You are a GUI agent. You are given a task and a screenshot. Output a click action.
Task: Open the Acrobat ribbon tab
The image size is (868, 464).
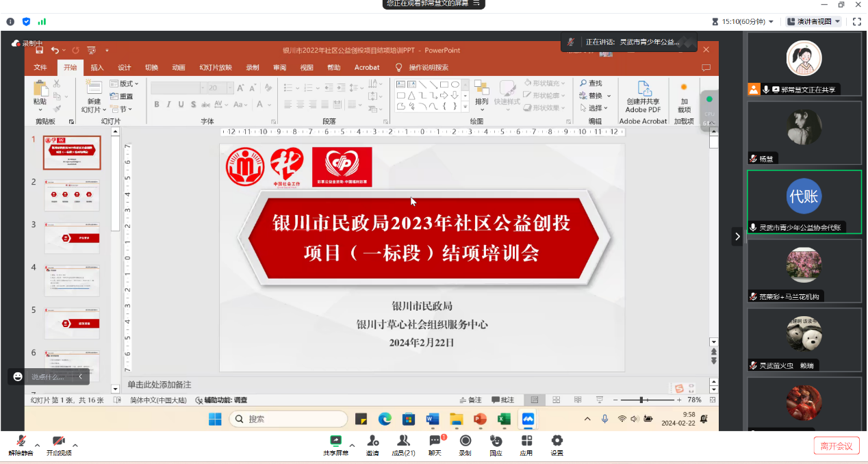(367, 67)
